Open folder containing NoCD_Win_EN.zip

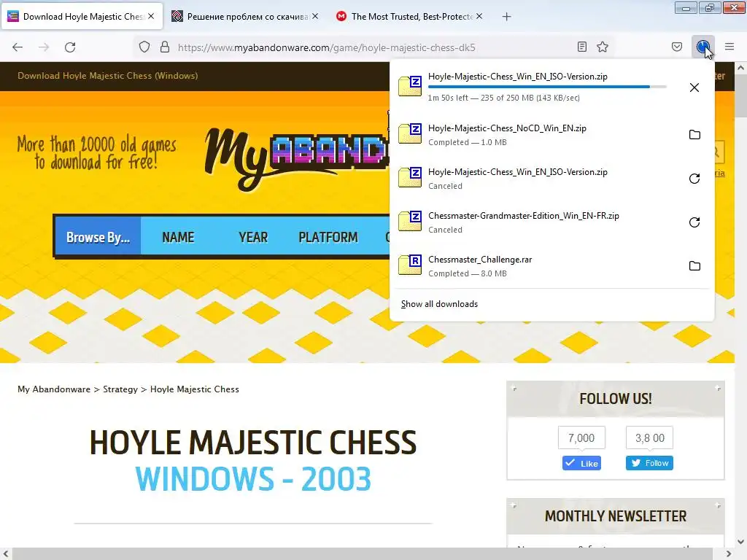694,135
